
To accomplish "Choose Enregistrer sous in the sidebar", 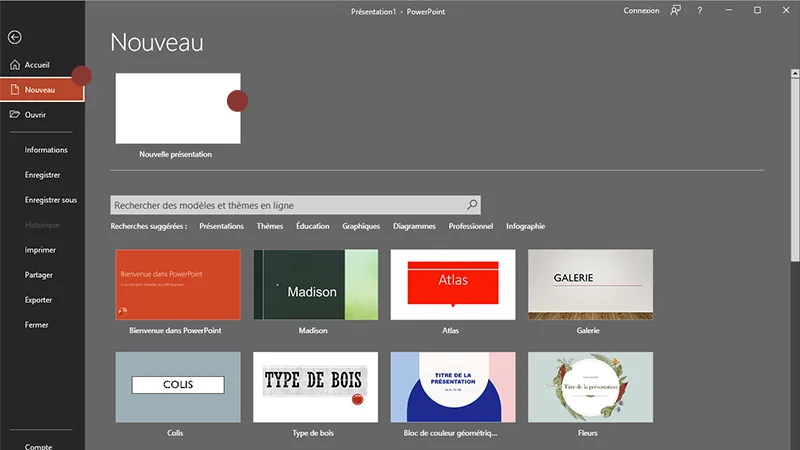I will [x=51, y=199].
